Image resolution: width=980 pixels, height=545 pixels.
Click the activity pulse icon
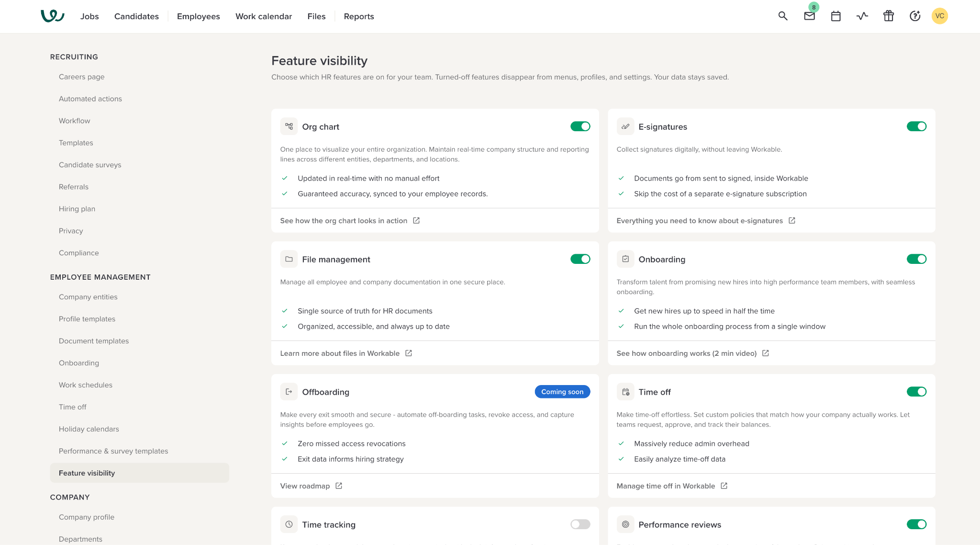(x=862, y=16)
